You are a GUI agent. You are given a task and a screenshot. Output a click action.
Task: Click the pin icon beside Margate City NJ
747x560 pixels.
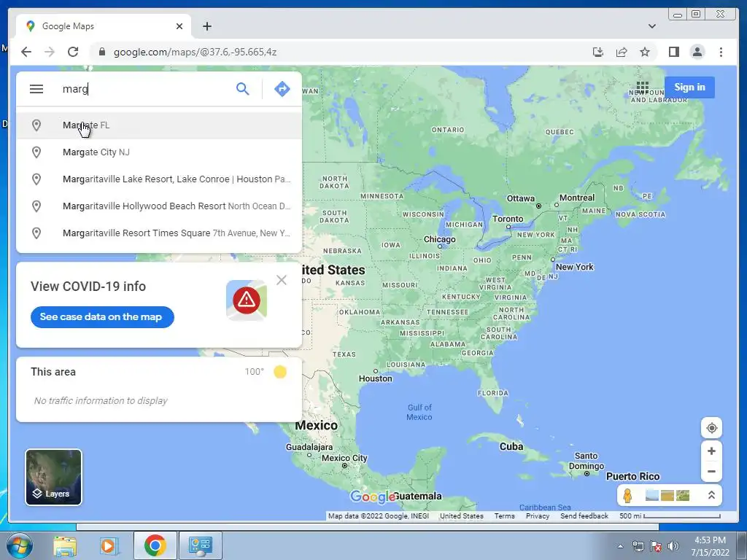point(36,152)
